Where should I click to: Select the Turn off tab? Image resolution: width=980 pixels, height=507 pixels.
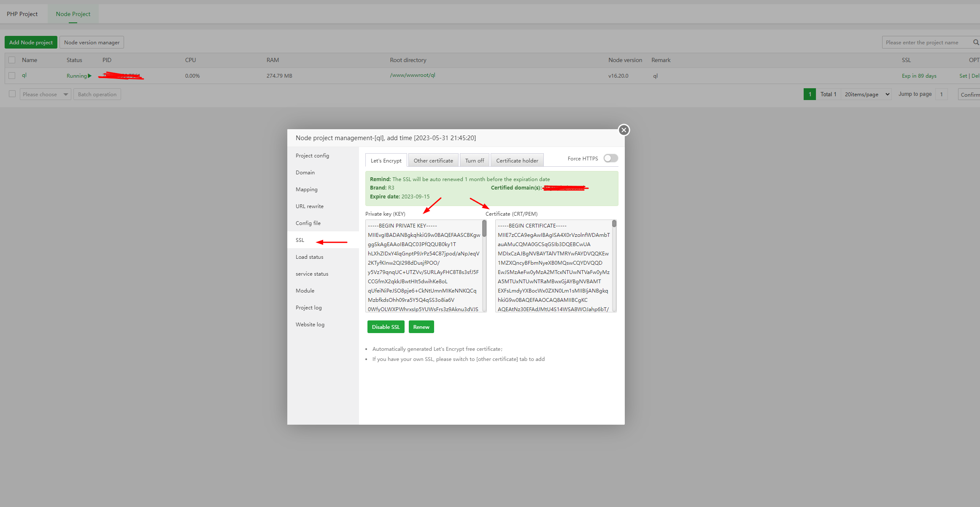click(474, 160)
